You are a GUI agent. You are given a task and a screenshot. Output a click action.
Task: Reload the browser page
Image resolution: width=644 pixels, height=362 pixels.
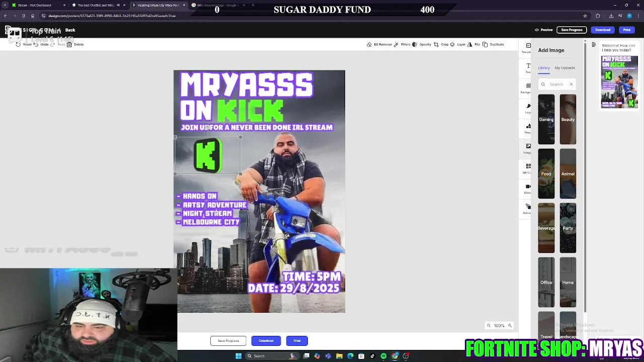point(23,16)
